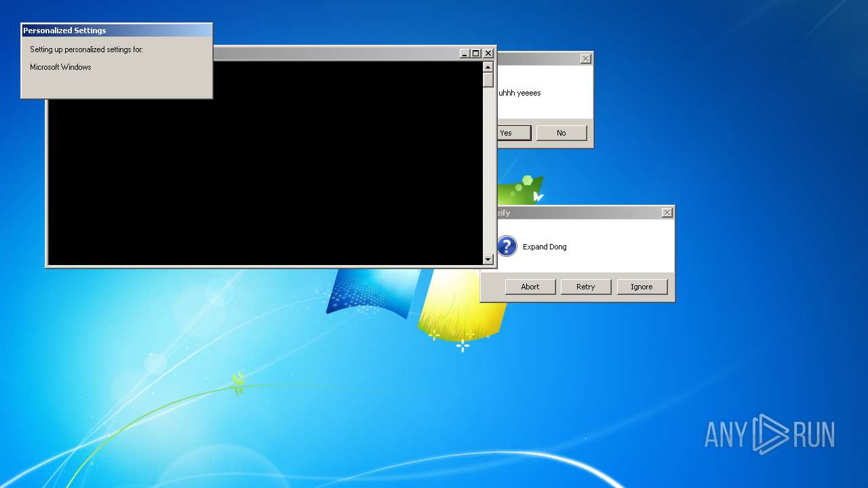Minimize the black console window
The image size is (868, 488).
click(465, 54)
